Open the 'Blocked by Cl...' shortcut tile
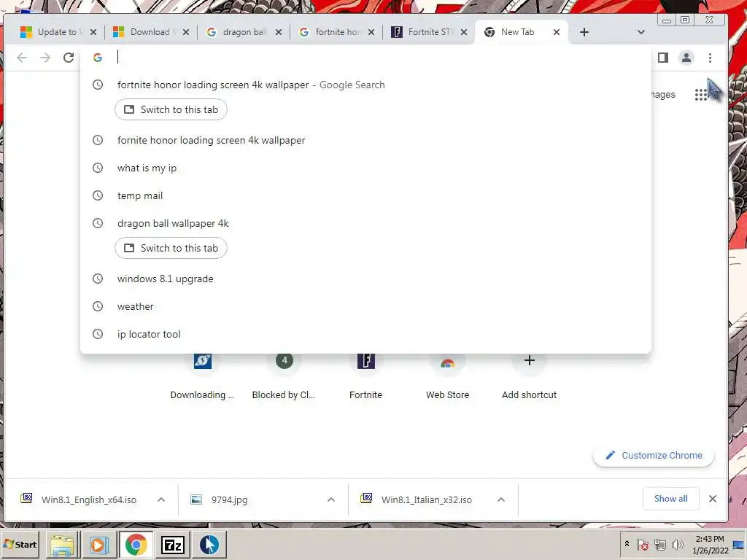The width and height of the screenshot is (747, 560). point(284,376)
